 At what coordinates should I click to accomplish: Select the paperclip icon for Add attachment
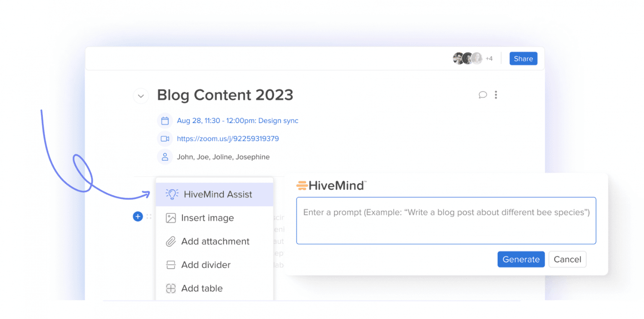click(170, 241)
